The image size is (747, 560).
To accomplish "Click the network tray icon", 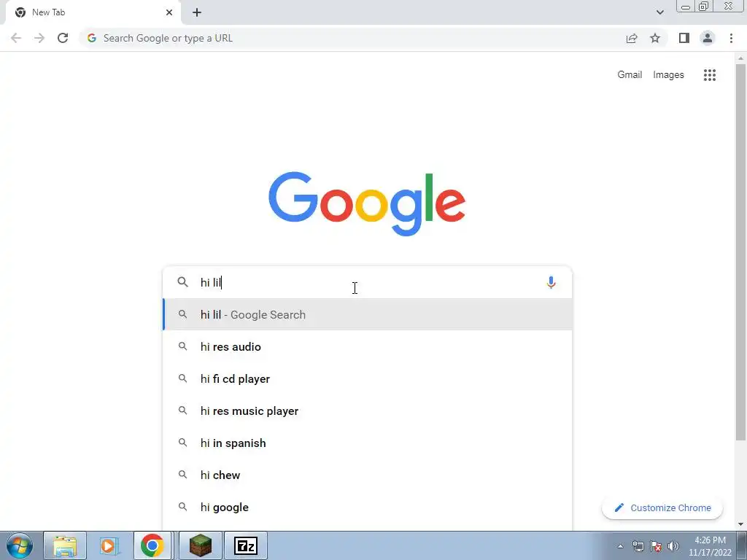I will click(638, 546).
